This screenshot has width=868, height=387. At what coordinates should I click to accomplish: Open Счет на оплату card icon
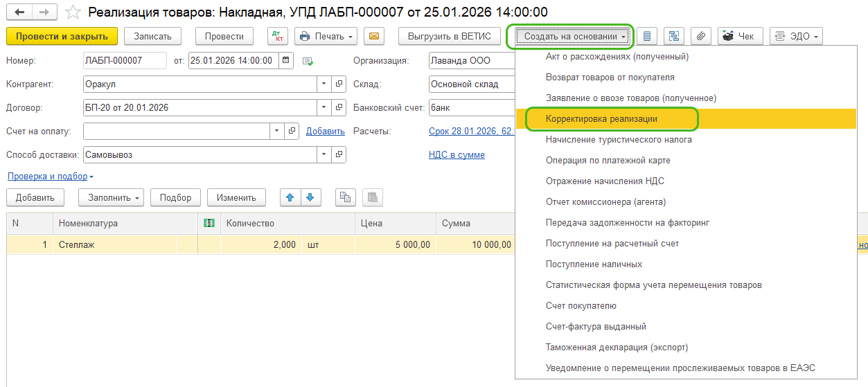point(292,131)
